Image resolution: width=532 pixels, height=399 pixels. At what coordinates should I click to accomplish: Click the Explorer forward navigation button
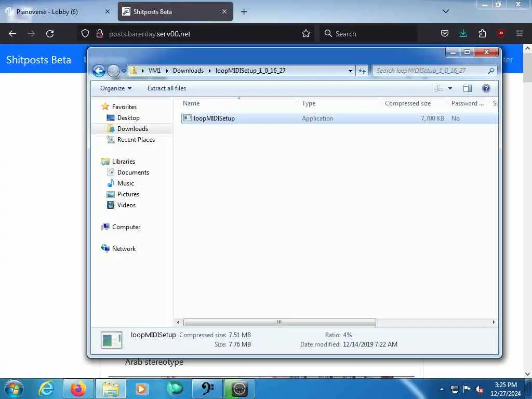pyautogui.click(x=113, y=71)
